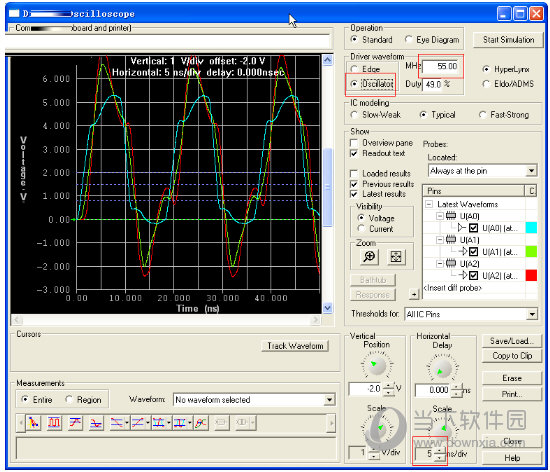Image resolution: width=550 pixels, height=472 pixels.
Task: Click the Print button
Action: point(512,394)
